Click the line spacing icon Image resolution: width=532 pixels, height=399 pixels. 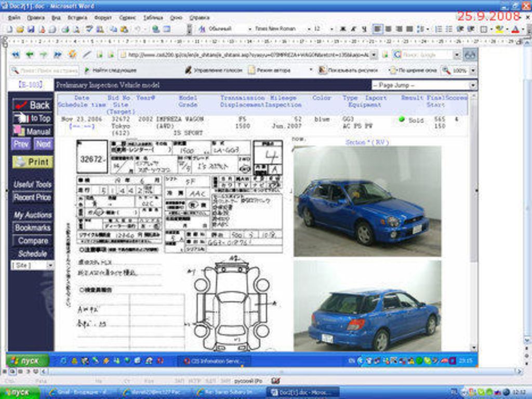click(x=421, y=30)
